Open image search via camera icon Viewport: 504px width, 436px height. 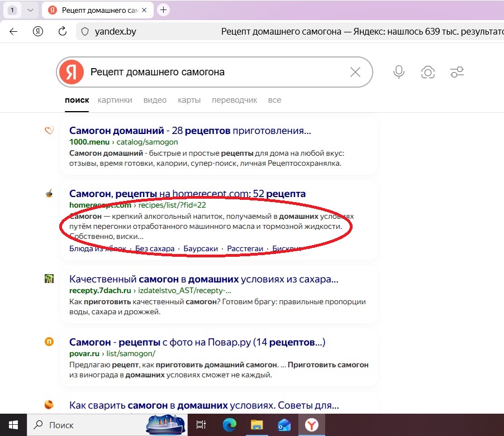pos(428,72)
